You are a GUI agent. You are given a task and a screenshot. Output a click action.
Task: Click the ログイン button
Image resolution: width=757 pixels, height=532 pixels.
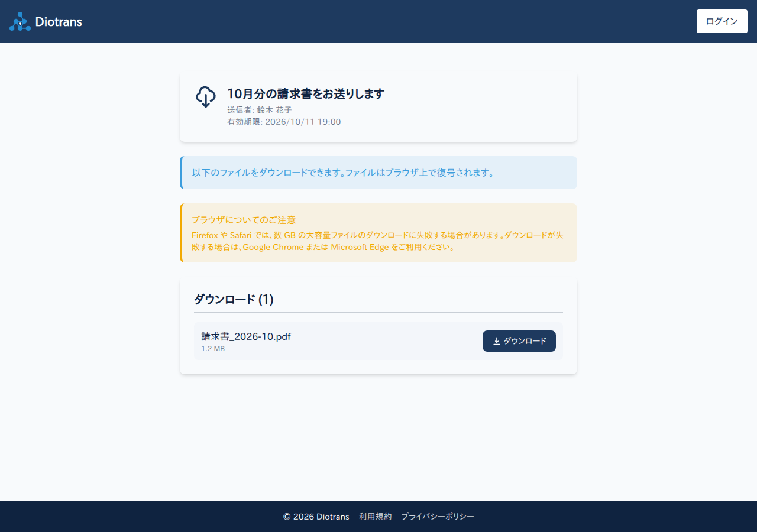click(x=722, y=21)
